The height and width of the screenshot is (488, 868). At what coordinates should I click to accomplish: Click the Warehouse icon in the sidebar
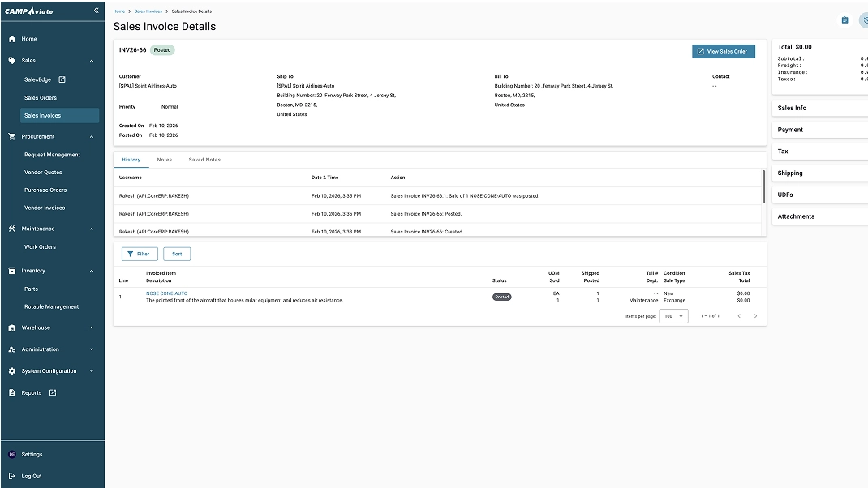(x=12, y=327)
